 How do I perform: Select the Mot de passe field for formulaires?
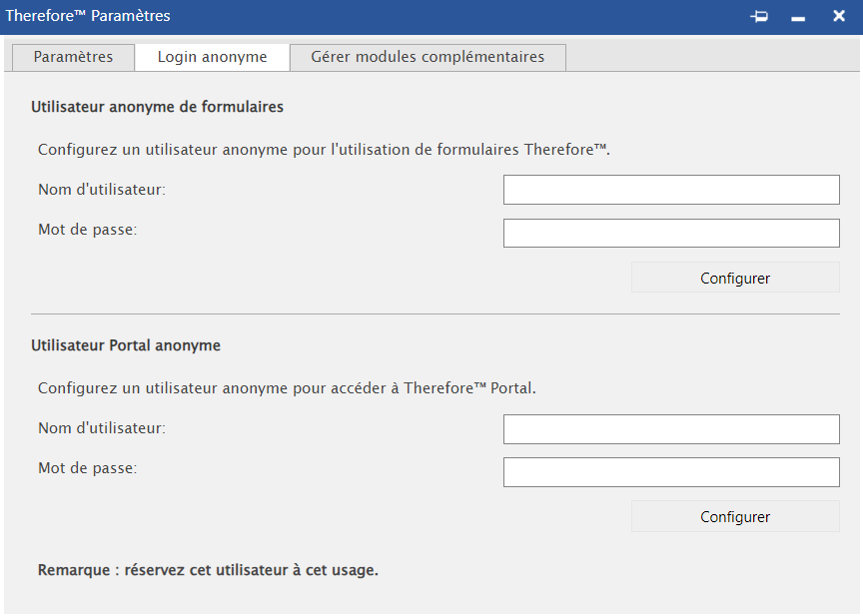coord(671,233)
